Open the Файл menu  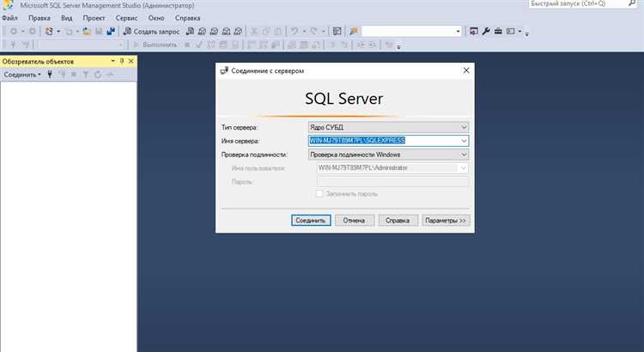10,17
